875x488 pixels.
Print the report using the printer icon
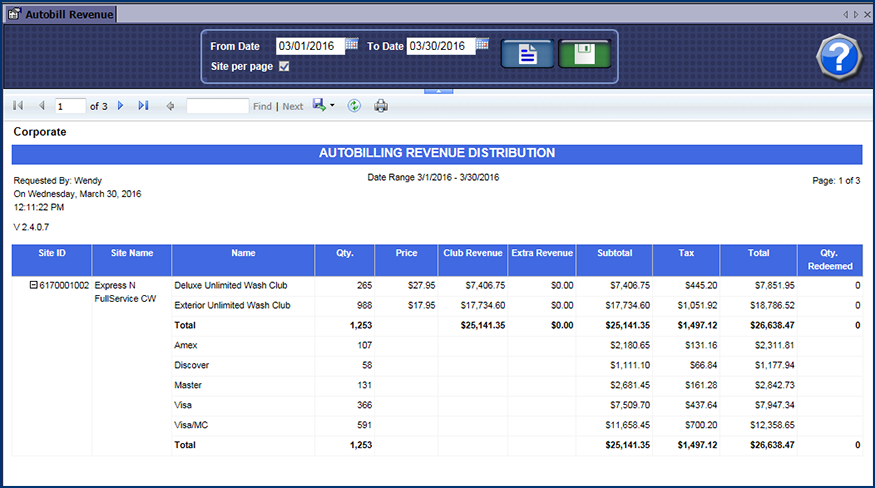click(x=381, y=106)
